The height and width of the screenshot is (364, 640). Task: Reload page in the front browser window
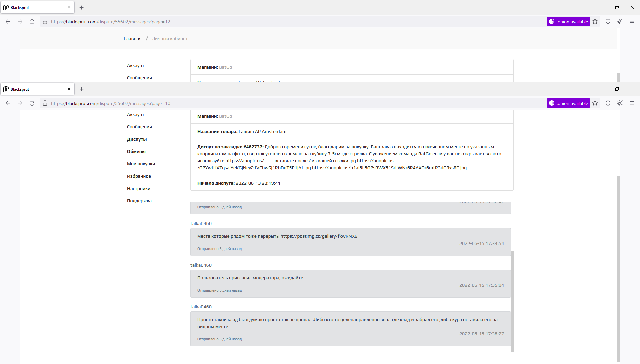tap(32, 103)
